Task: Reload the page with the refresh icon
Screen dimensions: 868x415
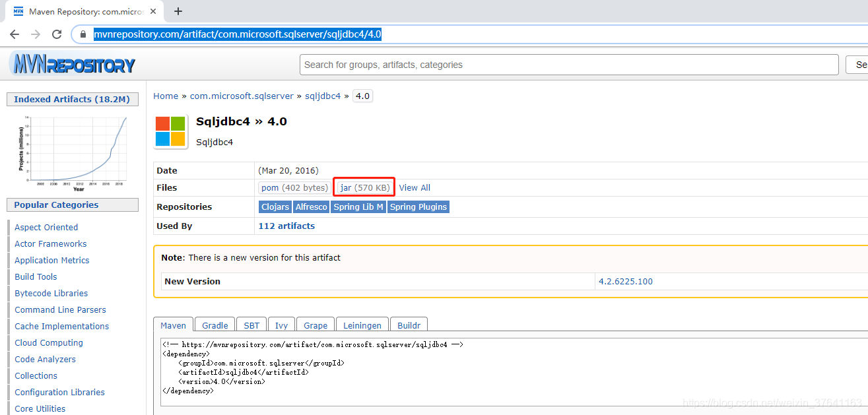Action: [x=57, y=33]
